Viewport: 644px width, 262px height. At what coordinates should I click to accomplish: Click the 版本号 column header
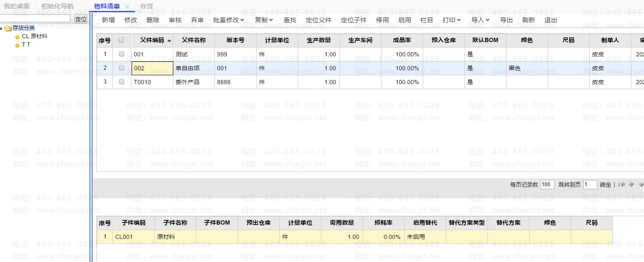click(x=236, y=40)
